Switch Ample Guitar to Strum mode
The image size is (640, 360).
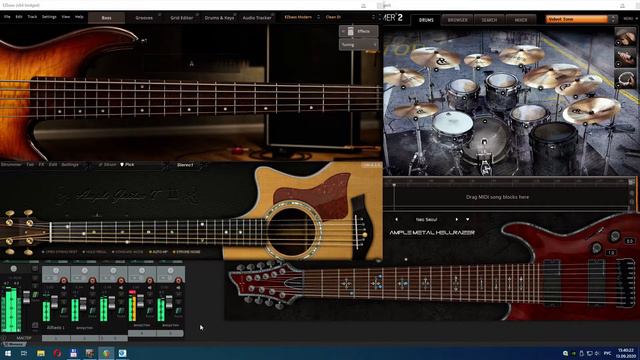click(x=107, y=164)
